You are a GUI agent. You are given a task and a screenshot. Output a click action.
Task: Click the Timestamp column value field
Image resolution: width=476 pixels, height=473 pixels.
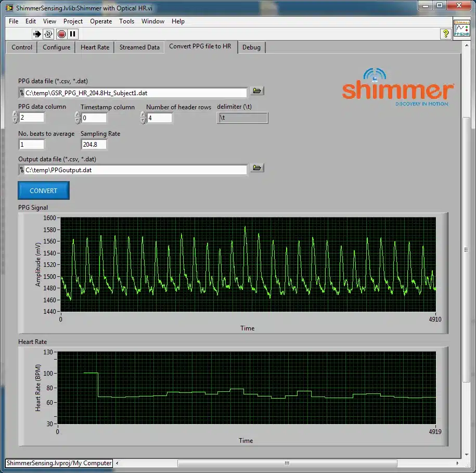(x=94, y=118)
